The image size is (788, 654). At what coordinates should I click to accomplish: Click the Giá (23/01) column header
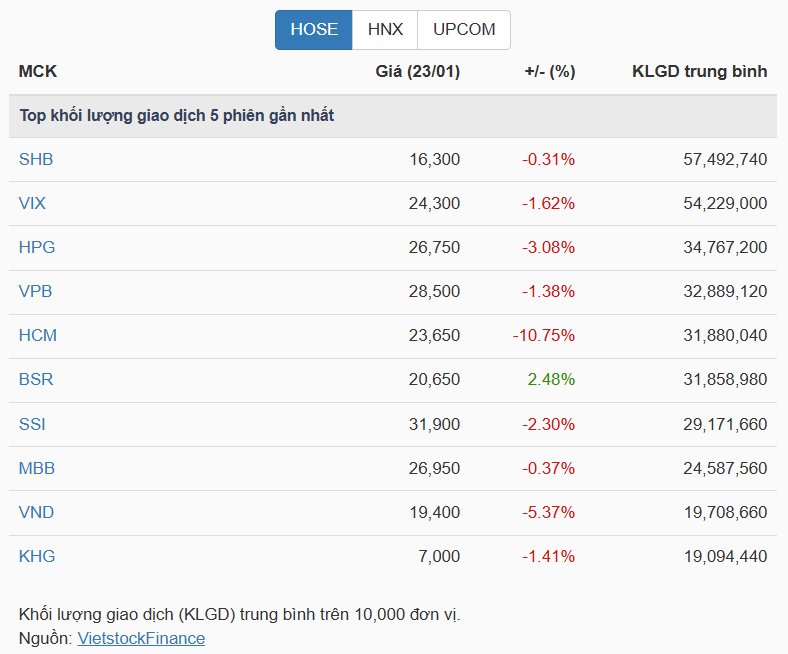point(417,71)
